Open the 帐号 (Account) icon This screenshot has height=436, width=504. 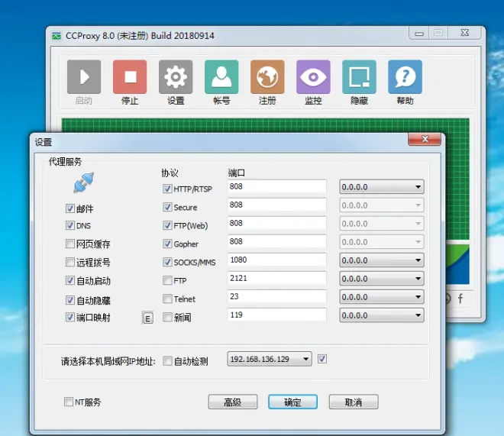tap(221, 77)
